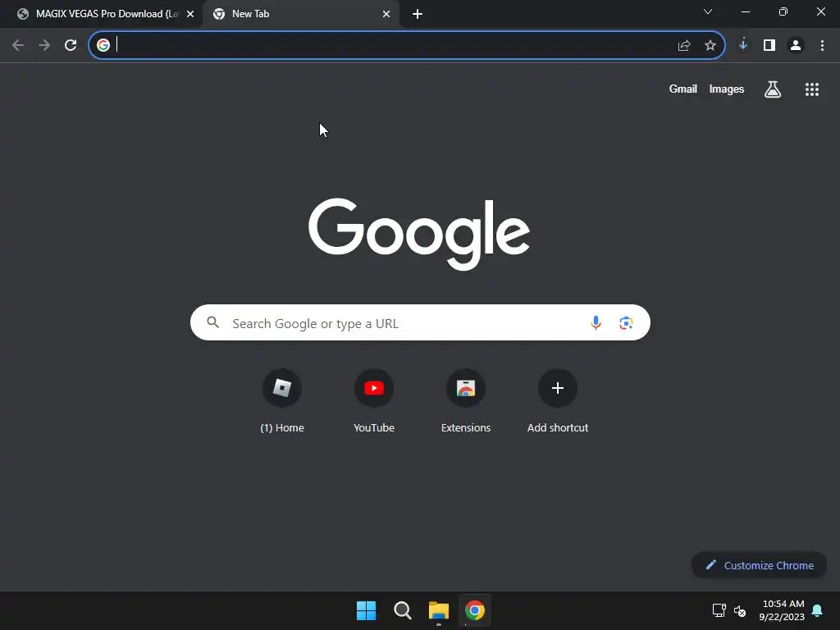Go forward using the forward arrow
The image size is (840, 630).
(x=44, y=46)
